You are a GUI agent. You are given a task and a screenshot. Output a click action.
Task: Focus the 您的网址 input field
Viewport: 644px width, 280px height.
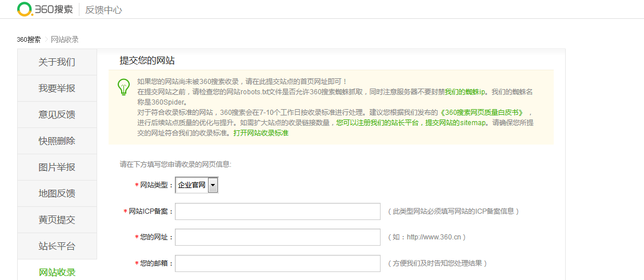point(278,237)
